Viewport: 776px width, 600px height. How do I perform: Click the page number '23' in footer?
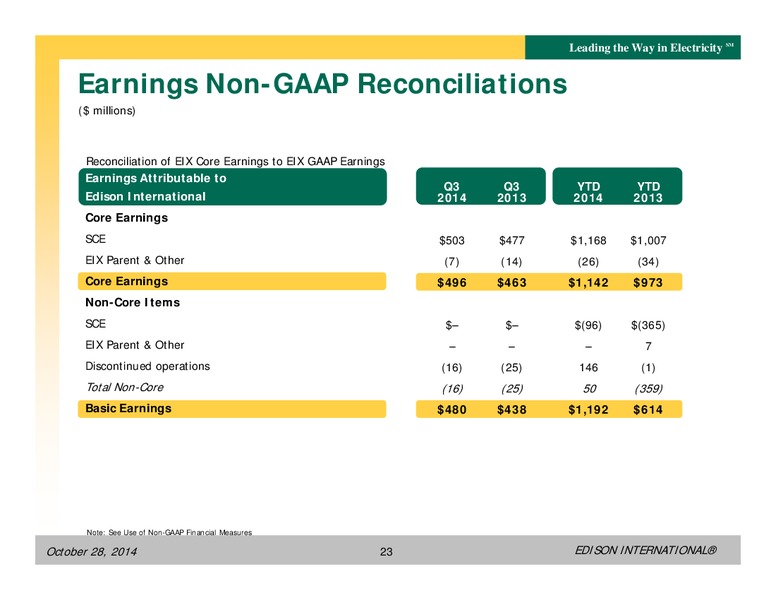coord(386,552)
